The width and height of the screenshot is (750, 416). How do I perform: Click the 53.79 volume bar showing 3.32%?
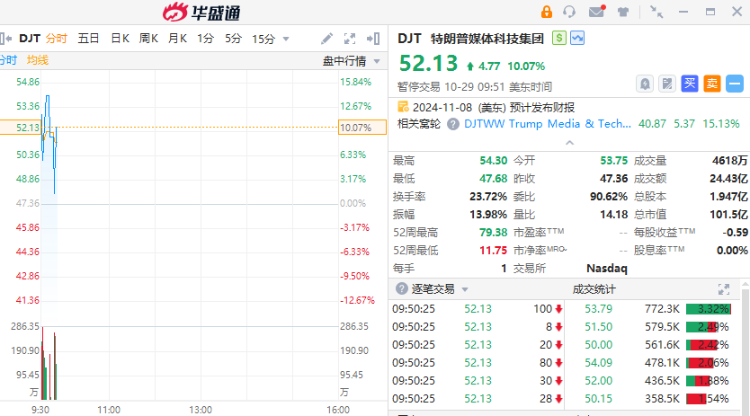(x=708, y=309)
